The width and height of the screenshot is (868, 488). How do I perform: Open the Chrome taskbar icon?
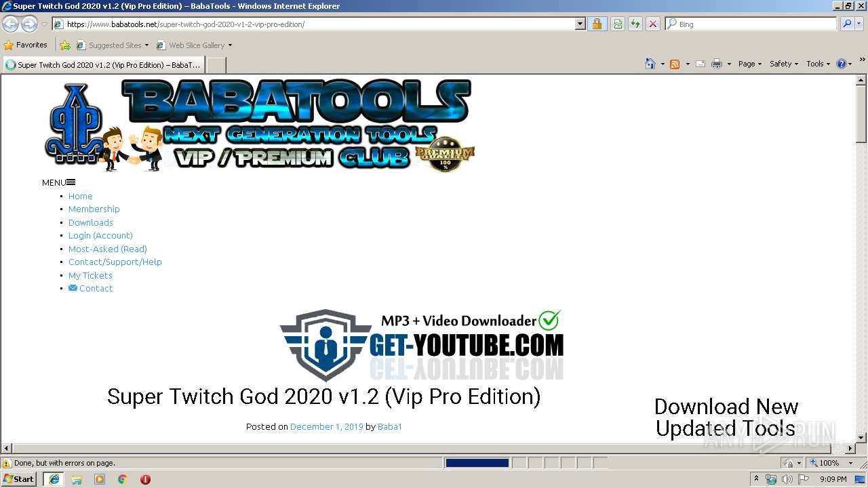[x=123, y=479]
